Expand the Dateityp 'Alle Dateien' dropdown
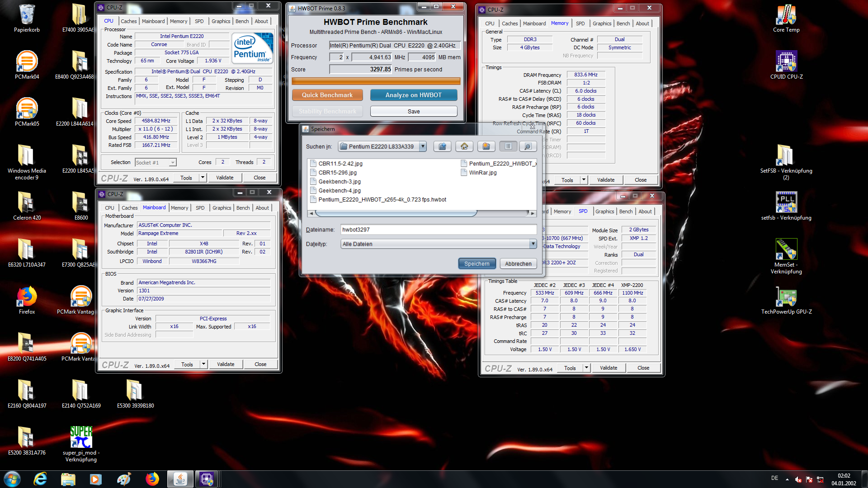868x488 pixels. [x=533, y=244]
